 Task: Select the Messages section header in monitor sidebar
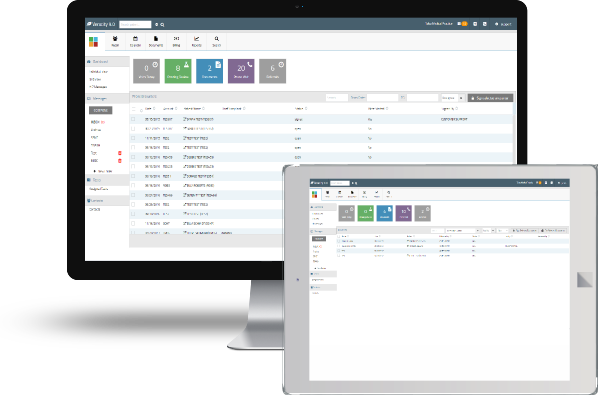108,98
